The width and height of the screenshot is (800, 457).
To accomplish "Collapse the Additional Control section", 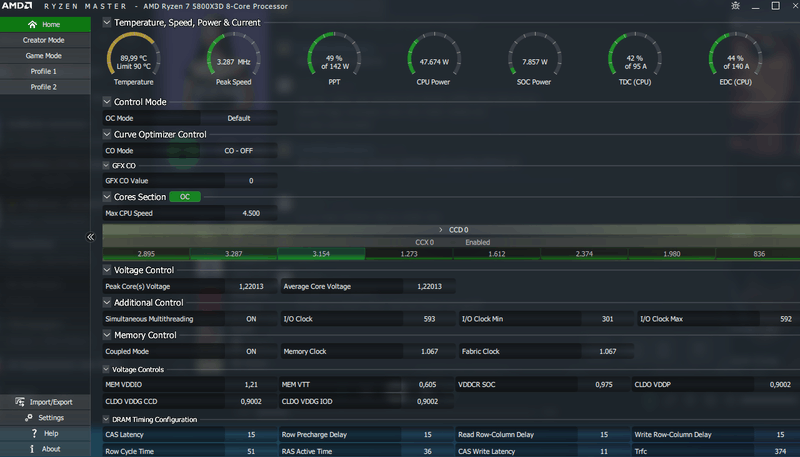I will point(107,302).
